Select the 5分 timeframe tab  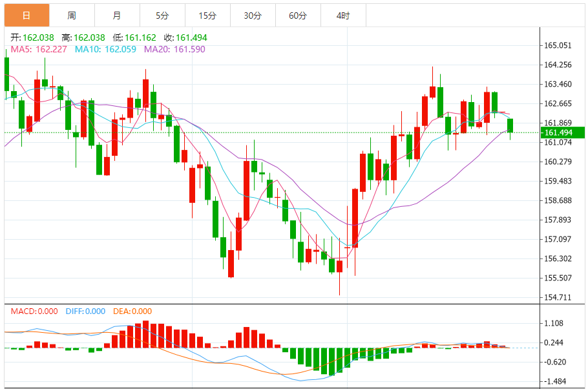[x=162, y=16]
